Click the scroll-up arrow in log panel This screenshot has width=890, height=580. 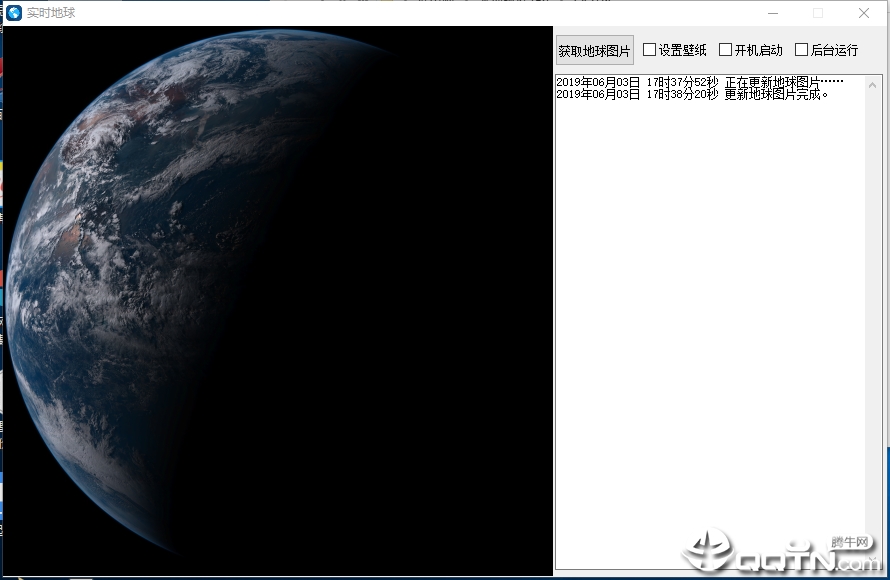[x=873, y=85]
